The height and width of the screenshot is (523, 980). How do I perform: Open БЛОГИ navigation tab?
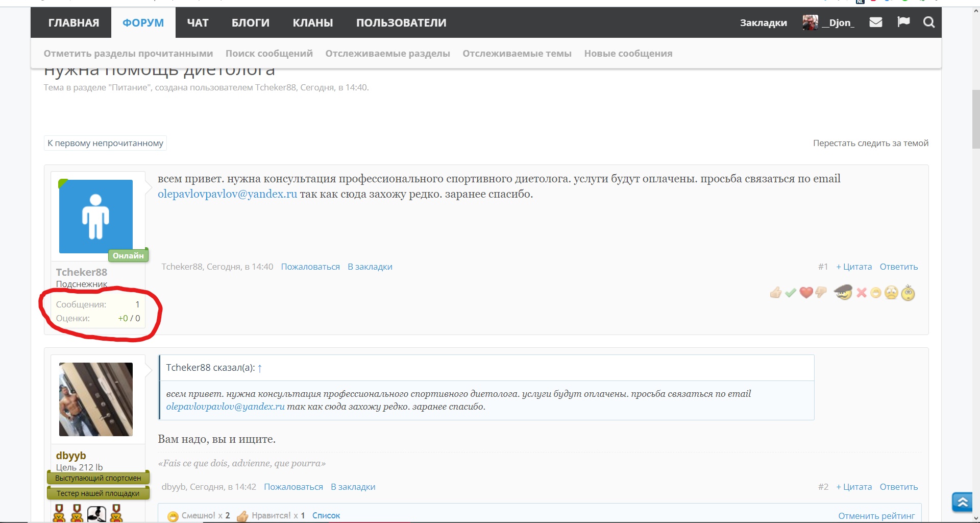251,22
